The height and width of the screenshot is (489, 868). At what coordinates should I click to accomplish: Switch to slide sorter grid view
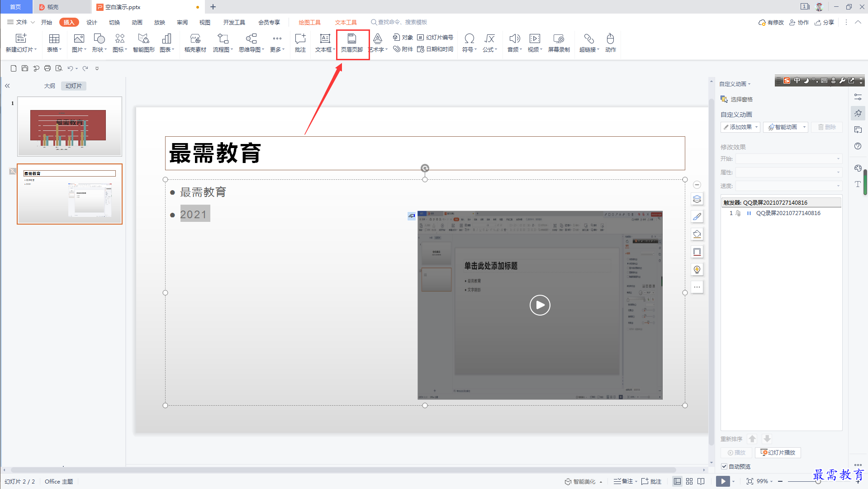(689, 481)
